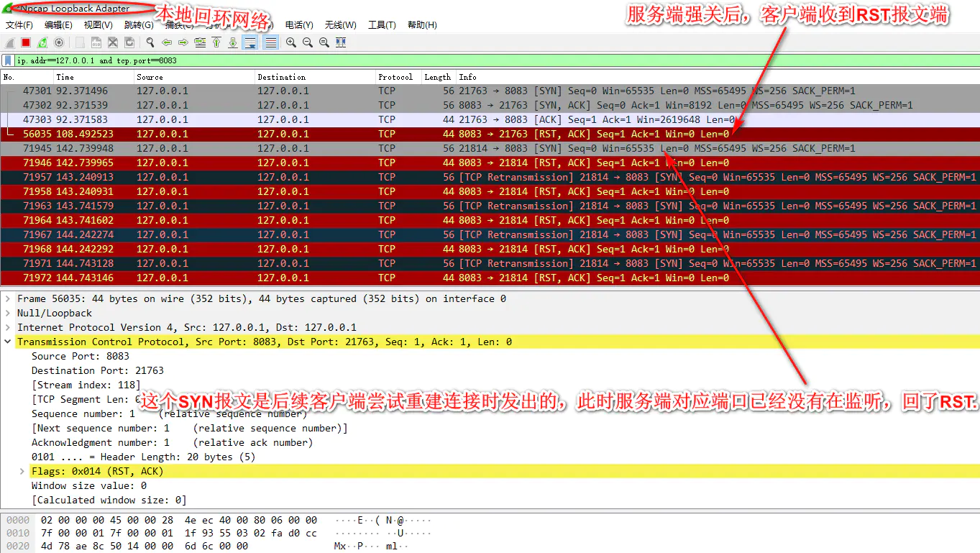Open the 编辑(E) menu
The image size is (980, 553).
[58, 24]
